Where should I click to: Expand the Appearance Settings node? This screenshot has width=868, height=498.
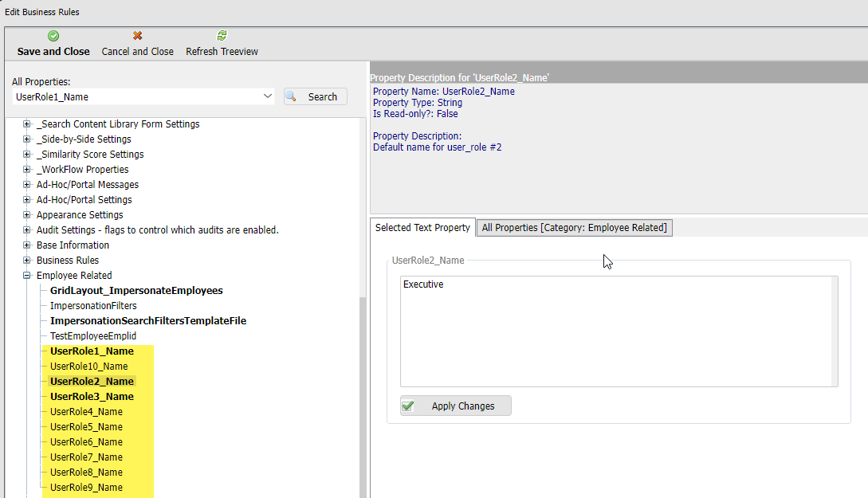(x=27, y=215)
